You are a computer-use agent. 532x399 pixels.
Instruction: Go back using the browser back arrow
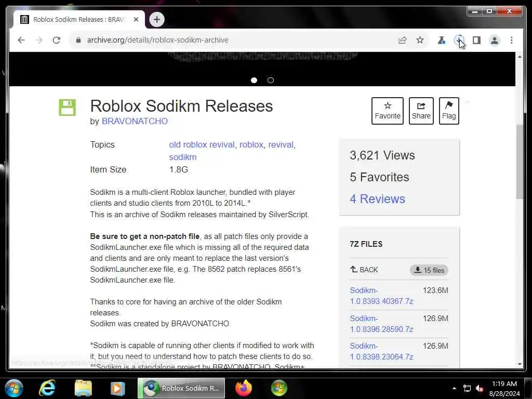click(21, 40)
